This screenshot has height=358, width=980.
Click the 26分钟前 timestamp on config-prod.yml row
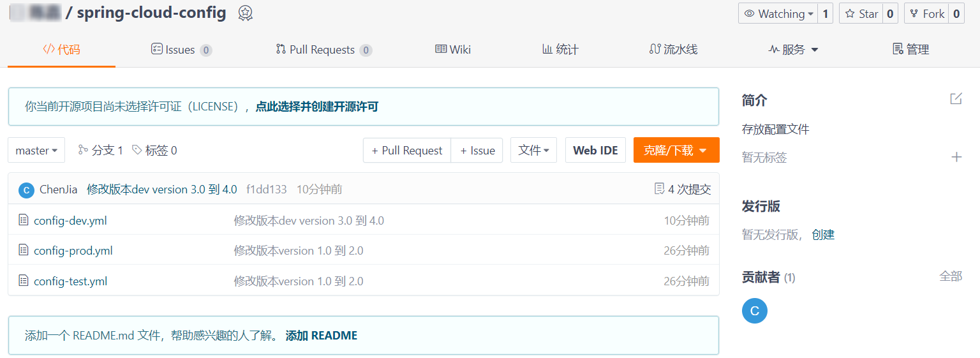coord(687,251)
